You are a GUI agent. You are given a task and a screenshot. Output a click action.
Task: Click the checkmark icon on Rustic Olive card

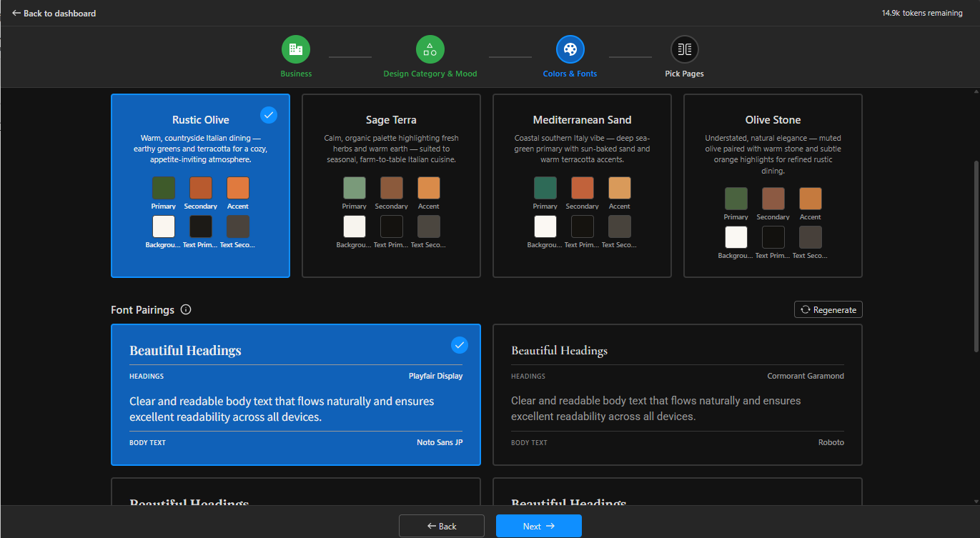point(269,115)
